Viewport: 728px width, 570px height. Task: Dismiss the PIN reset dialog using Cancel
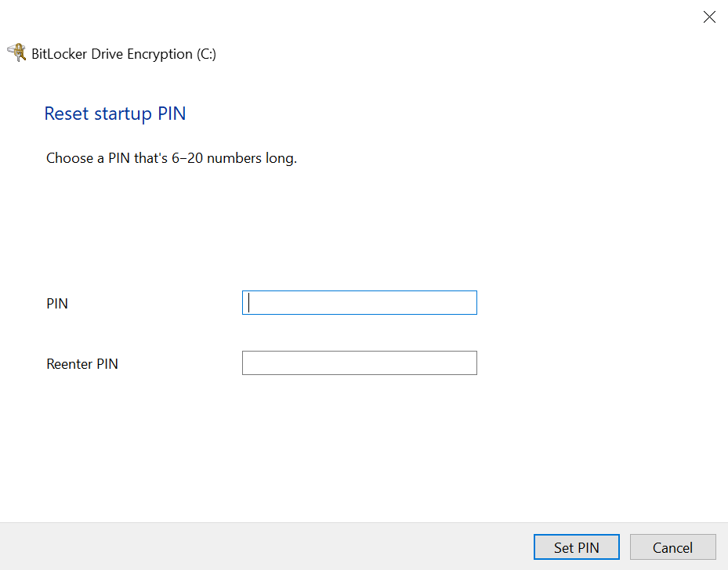click(x=672, y=547)
